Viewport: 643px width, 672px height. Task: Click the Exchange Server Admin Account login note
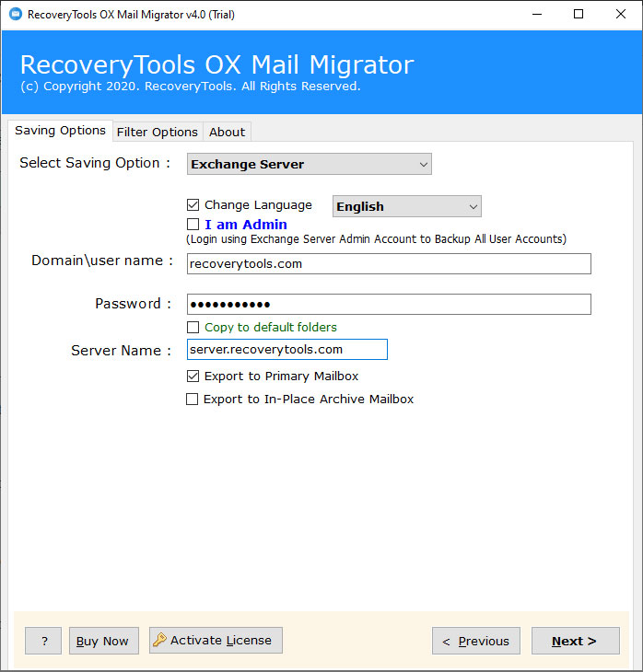pyautogui.click(x=376, y=239)
